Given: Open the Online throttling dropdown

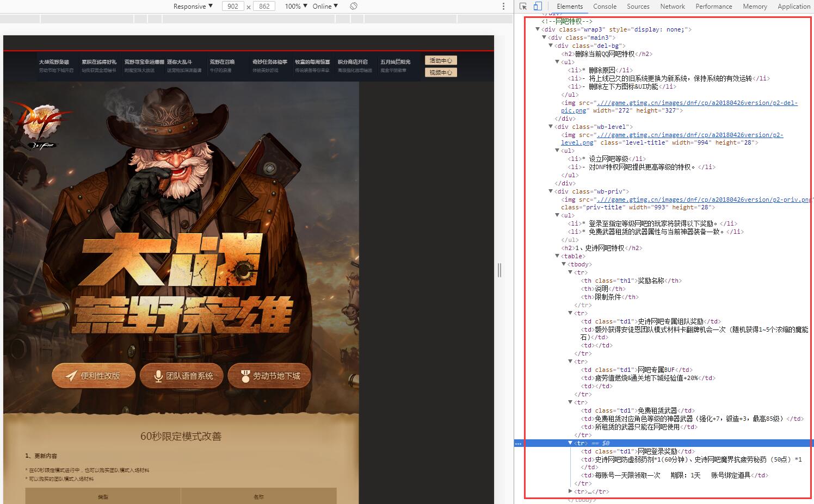Looking at the screenshot, I should pos(325,6).
